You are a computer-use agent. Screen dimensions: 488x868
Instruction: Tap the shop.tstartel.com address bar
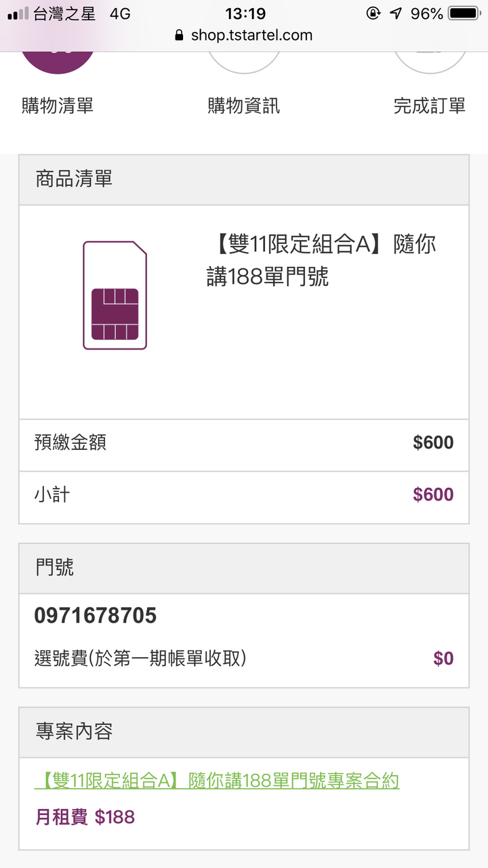point(244,35)
